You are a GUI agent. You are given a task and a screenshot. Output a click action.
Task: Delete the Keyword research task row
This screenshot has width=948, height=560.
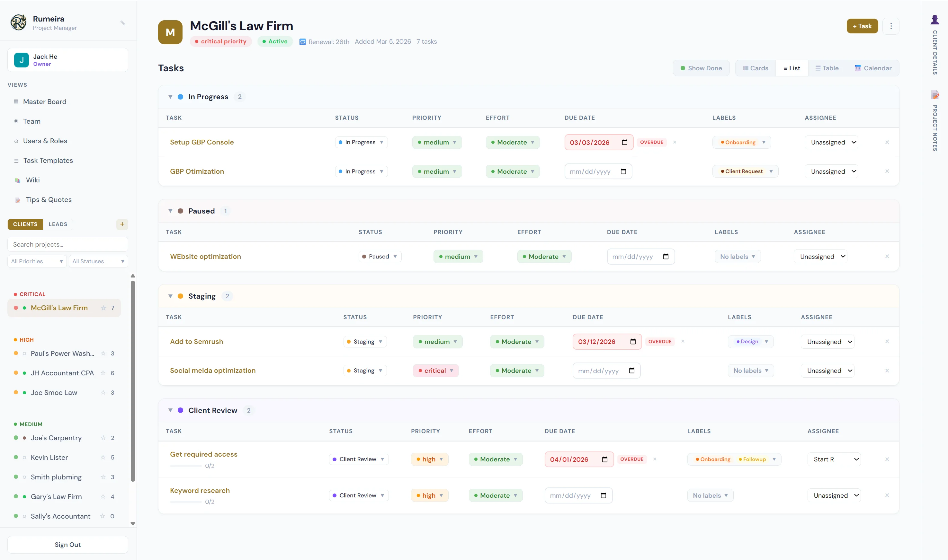tap(887, 495)
